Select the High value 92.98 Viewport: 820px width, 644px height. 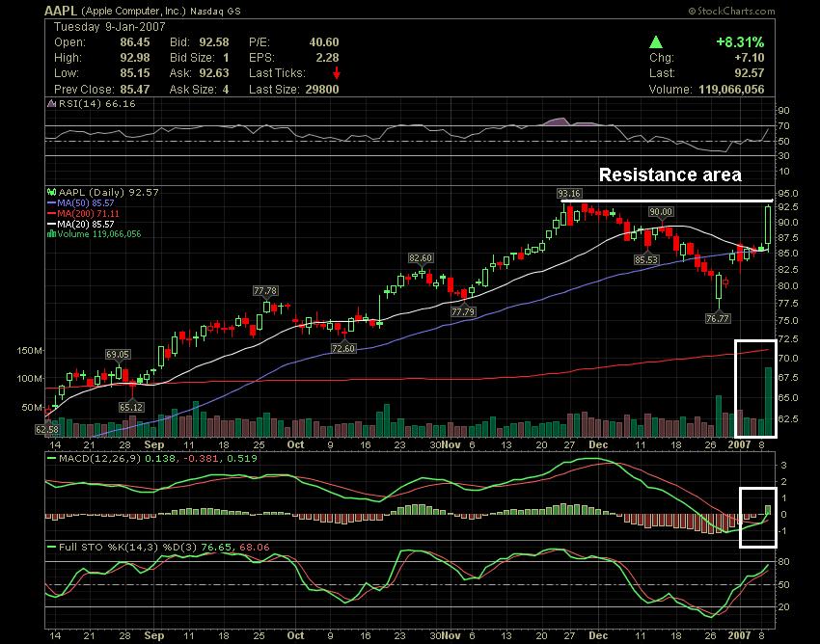tap(135, 58)
